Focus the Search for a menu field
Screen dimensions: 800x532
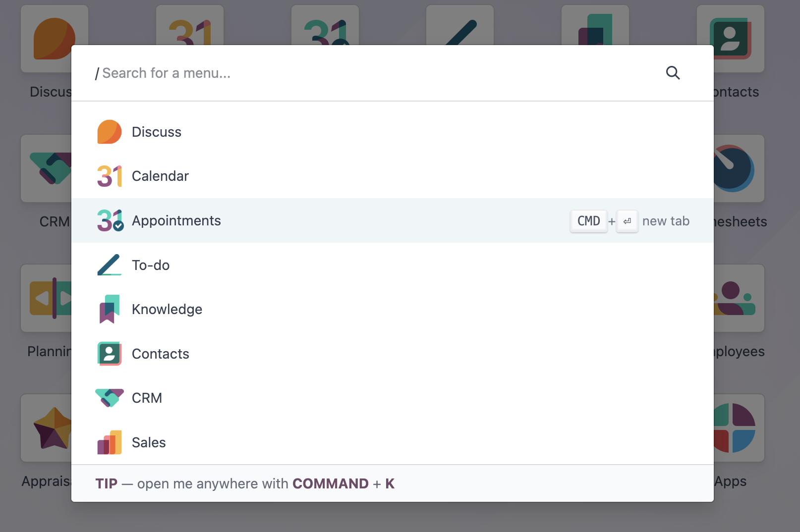pos(377,73)
